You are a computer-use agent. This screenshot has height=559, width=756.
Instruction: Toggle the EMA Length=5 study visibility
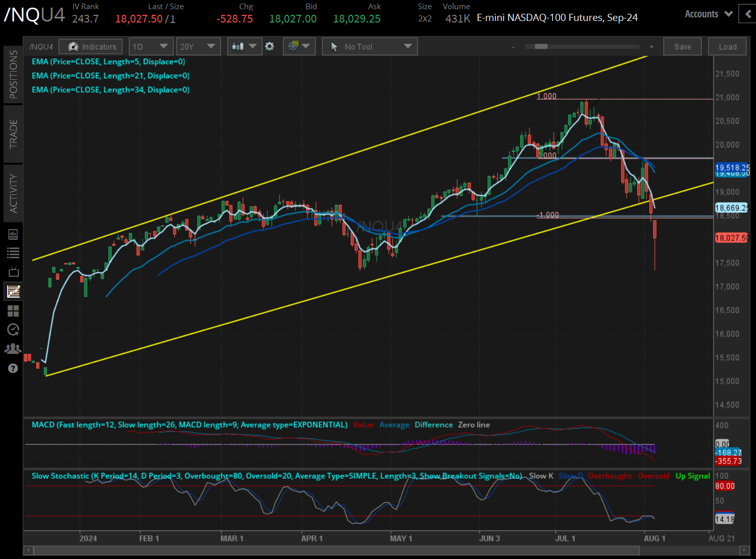click(108, 61)
